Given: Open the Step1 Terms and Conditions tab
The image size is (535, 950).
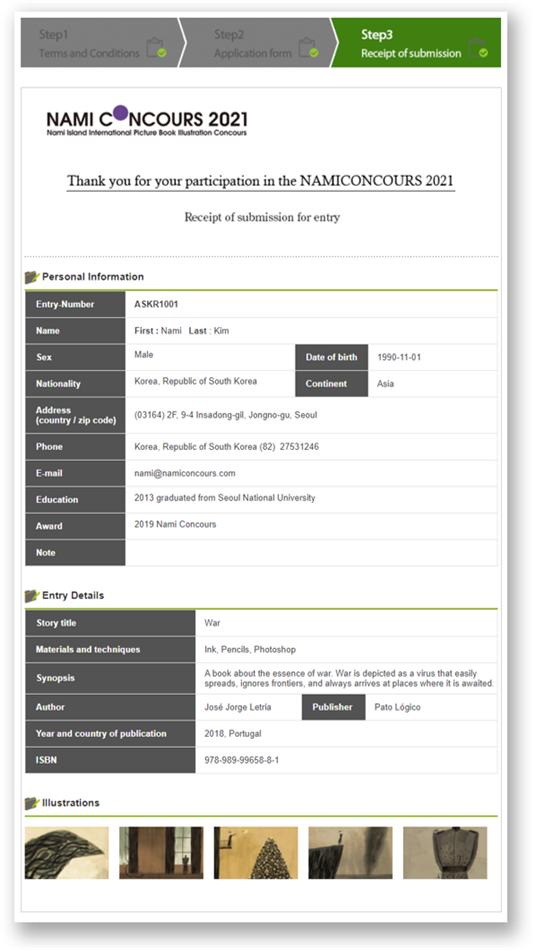Looking at the screenshot, I should (100, 42).
